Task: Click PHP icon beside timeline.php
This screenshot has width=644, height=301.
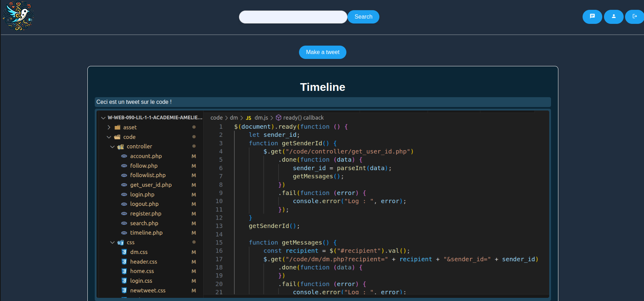Action: (x=124, y=233)
